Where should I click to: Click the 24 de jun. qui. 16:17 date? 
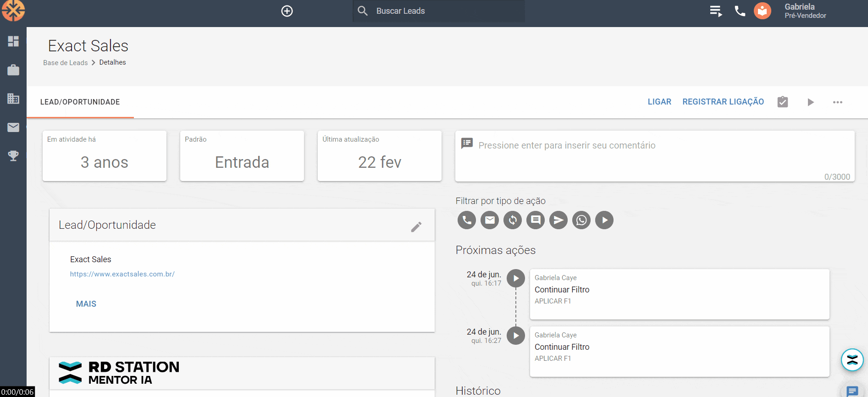(484, 278)
